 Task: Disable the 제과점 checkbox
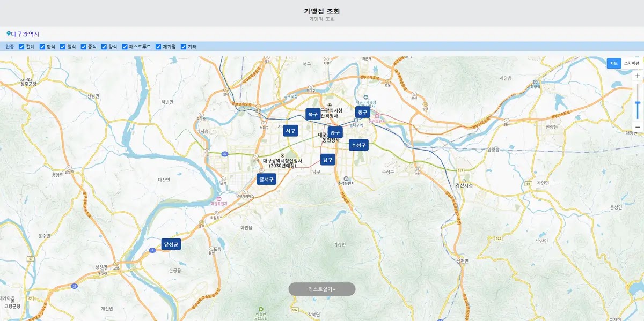[158, 47]
